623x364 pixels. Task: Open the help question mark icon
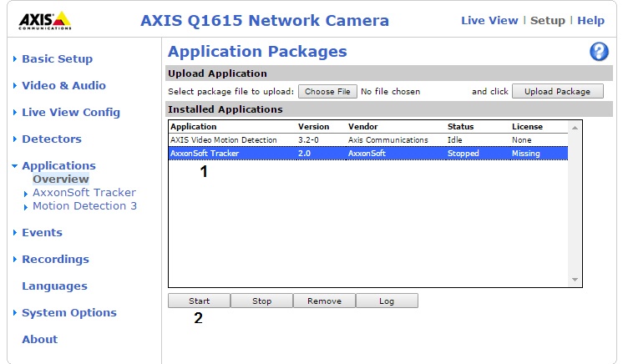(599, 53)
